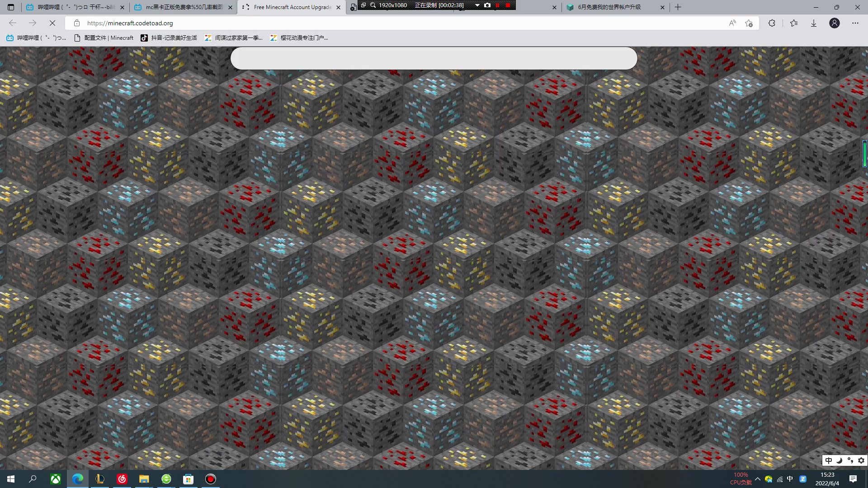The image size is (868, 488).
Task: Open the green round app in taskbar
Action: coord(166,479)
